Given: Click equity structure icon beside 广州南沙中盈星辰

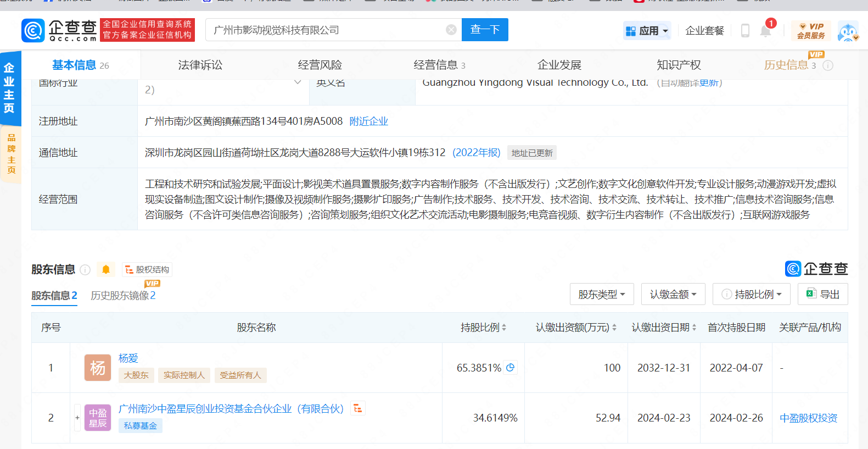Looking at the screenshot, I should (358, 408).
